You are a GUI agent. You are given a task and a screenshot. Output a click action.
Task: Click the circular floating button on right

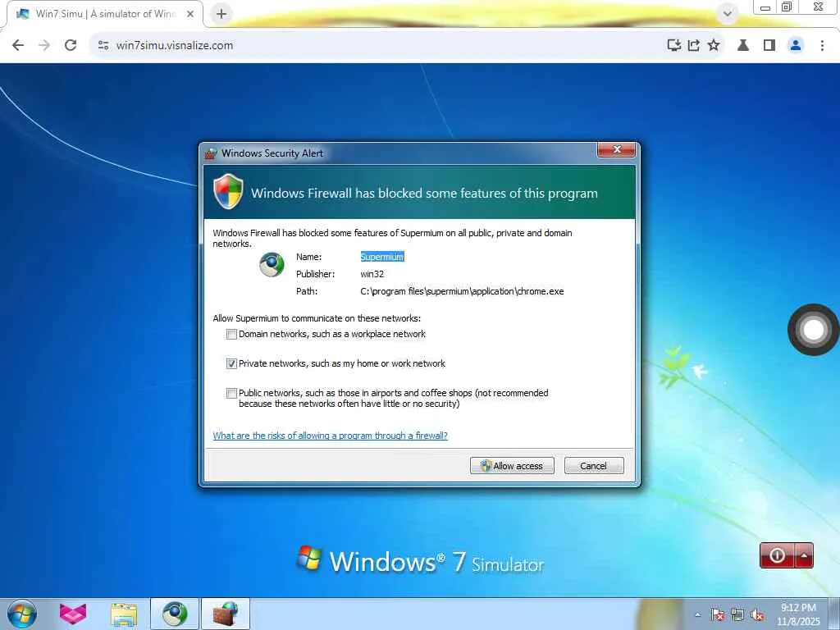point(813,330)
